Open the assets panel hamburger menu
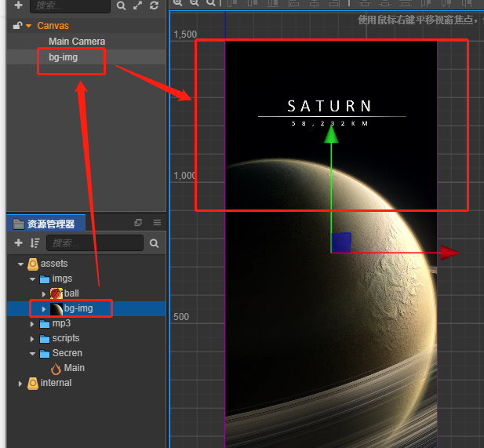484x448 pixels. pos(157,223)
